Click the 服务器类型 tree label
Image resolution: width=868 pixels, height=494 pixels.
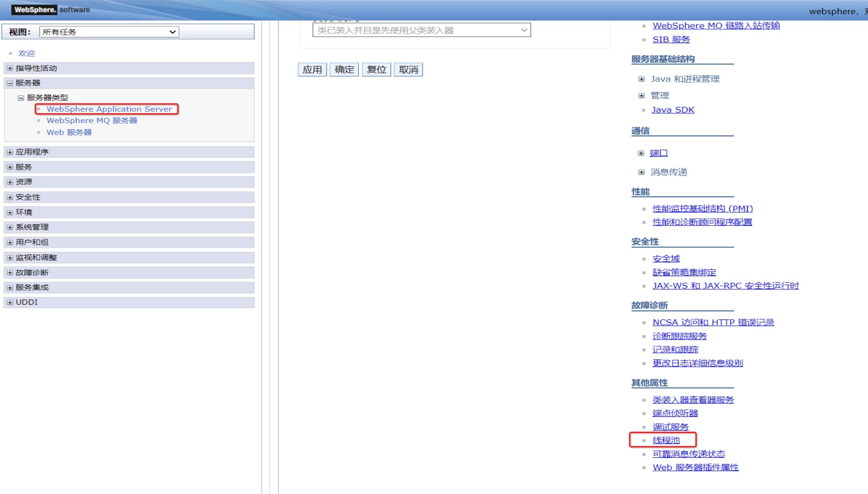tap(47, 98)
